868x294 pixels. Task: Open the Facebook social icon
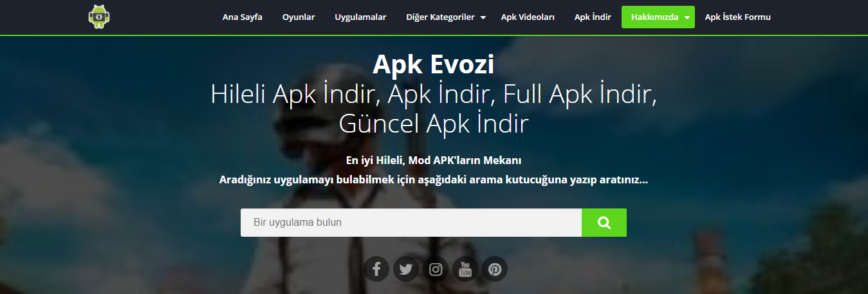(x=376, y=269)
